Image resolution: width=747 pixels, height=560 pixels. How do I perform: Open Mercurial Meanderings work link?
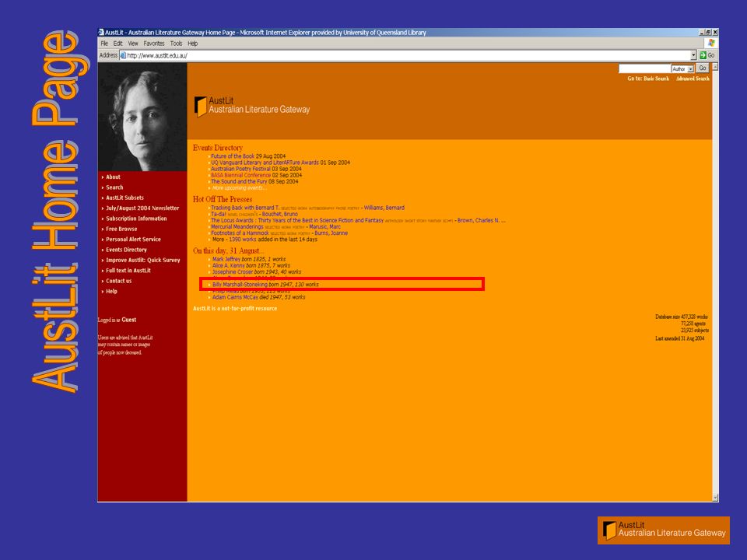(237, 226)
